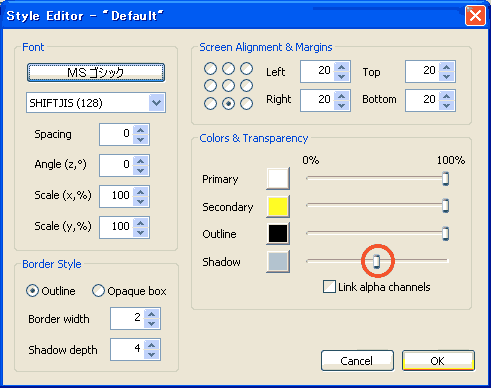Decrease Scale (x,%) with down arrow

141,201
